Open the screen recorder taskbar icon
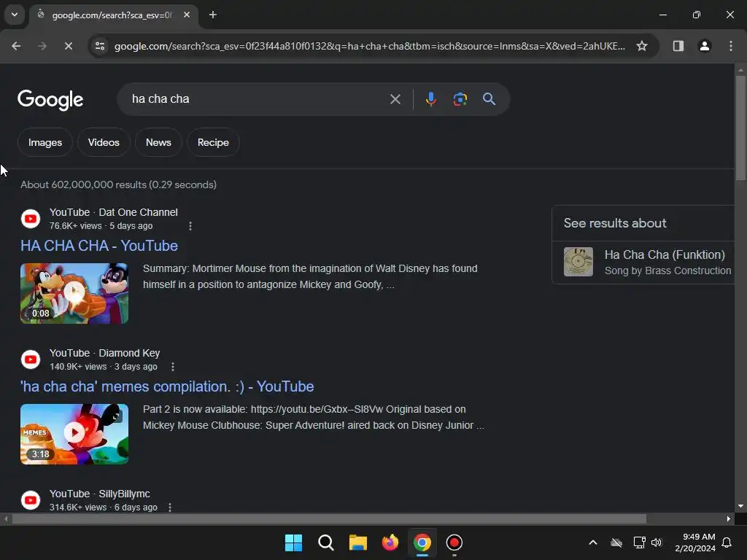Viewport: 747px width, 560px height. pyautogui.click(x=454, y=542)
